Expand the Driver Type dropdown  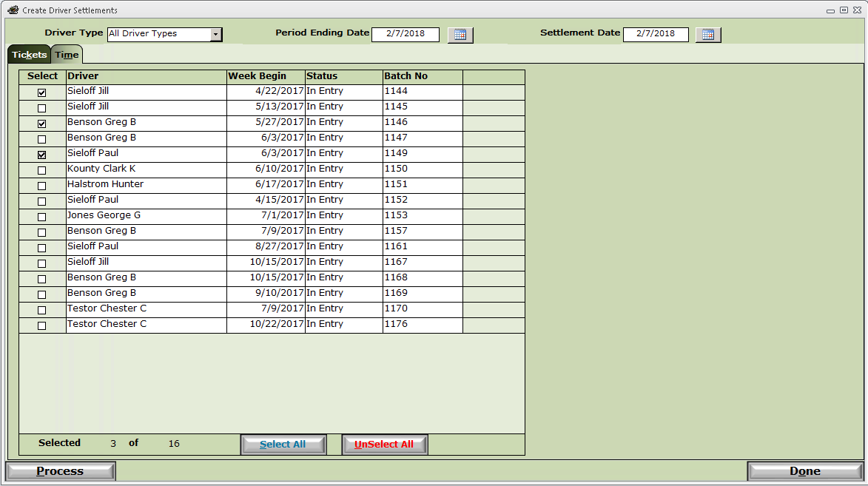pos(215,34)
